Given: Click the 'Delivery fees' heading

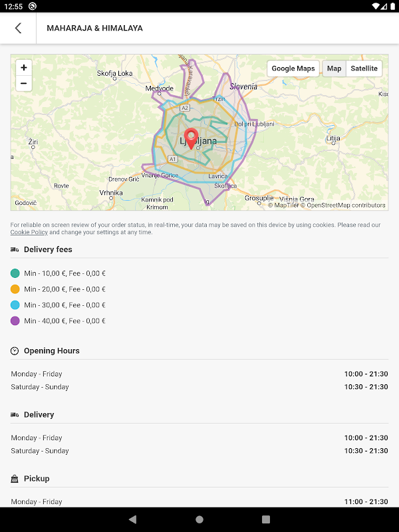Looking at the screenshot, I should 48,250.
